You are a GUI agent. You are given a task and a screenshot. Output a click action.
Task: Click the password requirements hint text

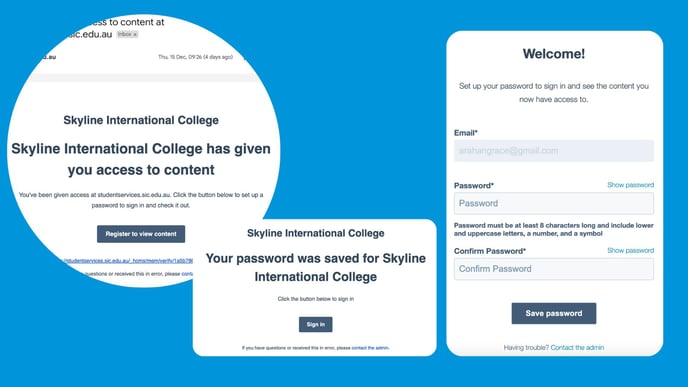tap(554, 229)
